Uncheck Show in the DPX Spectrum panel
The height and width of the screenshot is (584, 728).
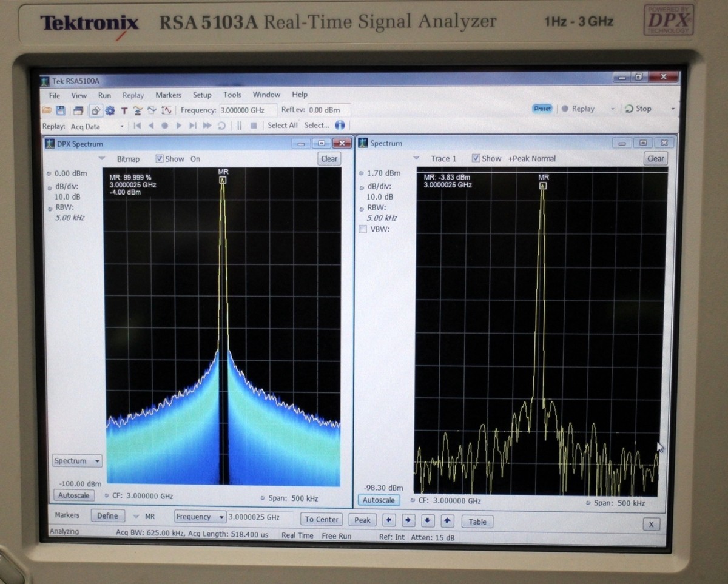(160, 159)
